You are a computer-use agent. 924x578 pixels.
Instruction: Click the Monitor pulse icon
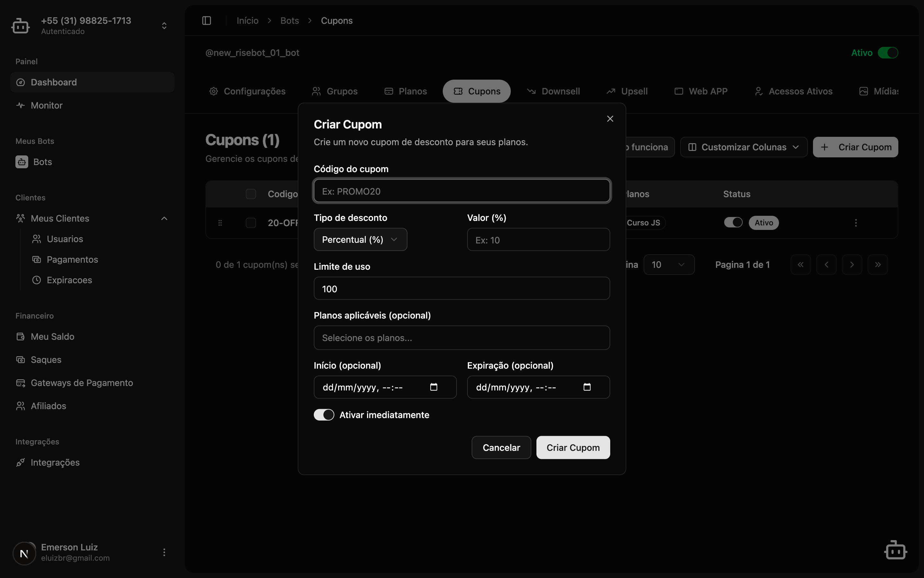pyautogui.click(x=21, y=105)
